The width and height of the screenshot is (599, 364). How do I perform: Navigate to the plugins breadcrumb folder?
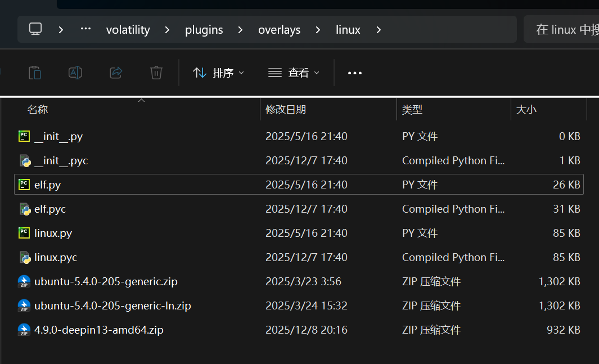pyautogui.click(x=204, y=29)
